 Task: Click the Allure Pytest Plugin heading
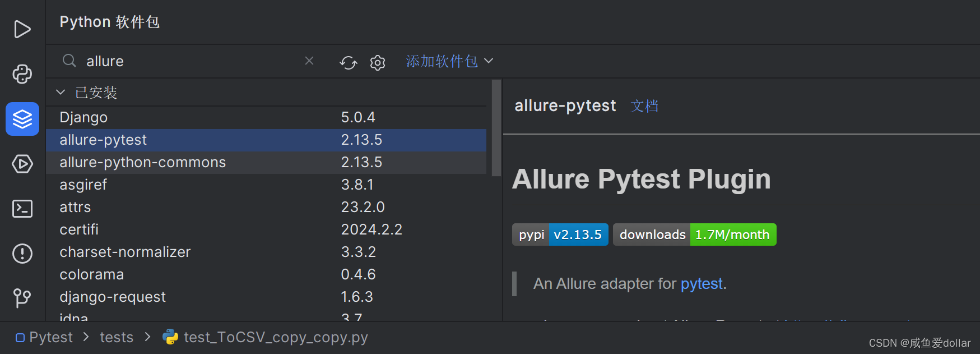pyautogui.click(x=642, y=180)
